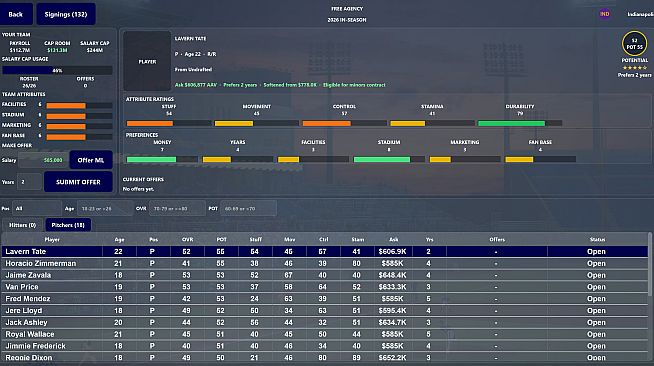Sort table by Yrs column header
654x366 pixels.
tap(429, 240)
